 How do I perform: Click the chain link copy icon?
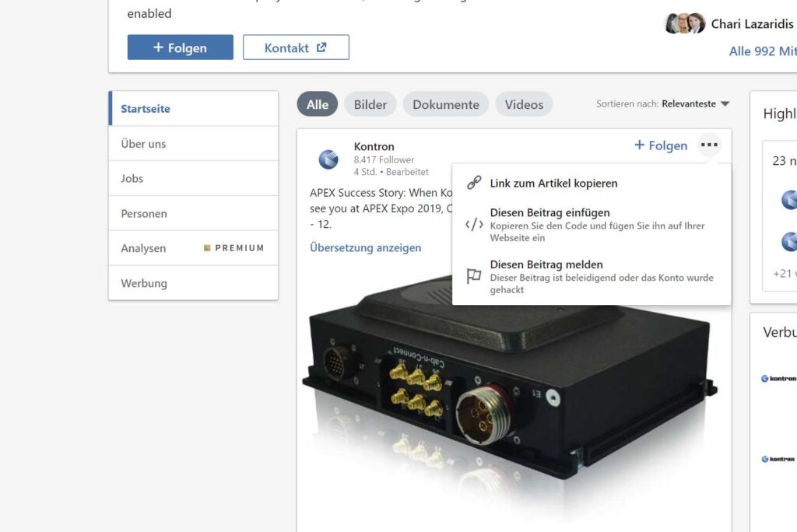(474, 184)
